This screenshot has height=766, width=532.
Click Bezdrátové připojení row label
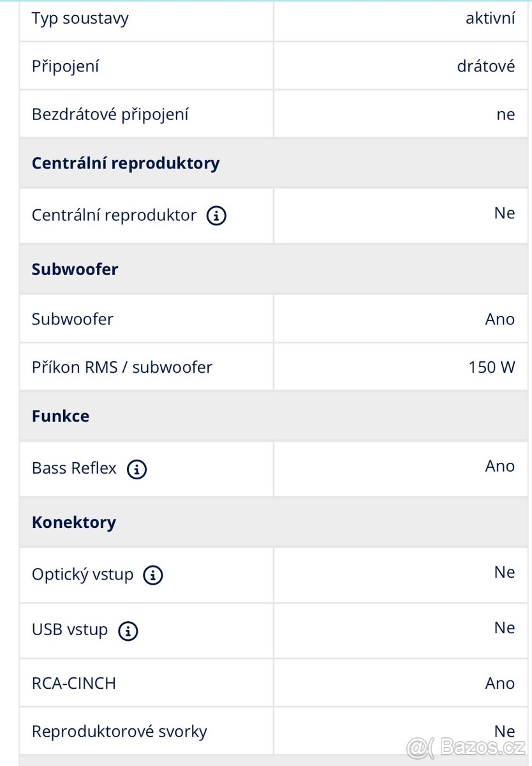pyautogui.click(x=110, y=114)
